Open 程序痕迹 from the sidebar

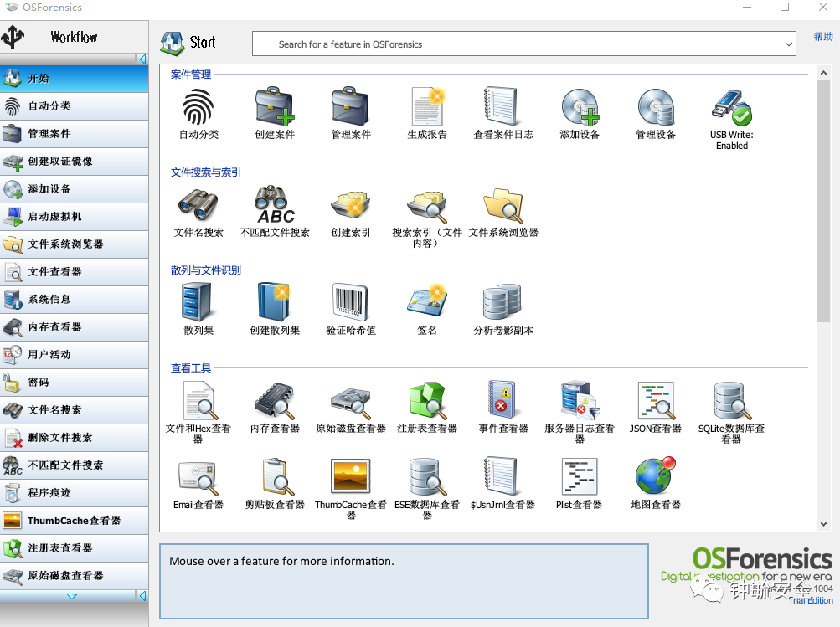click(74, 492)
